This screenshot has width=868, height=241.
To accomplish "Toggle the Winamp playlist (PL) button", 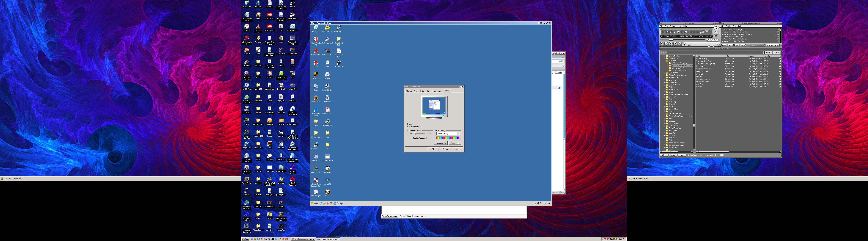I will click(713, 40).
